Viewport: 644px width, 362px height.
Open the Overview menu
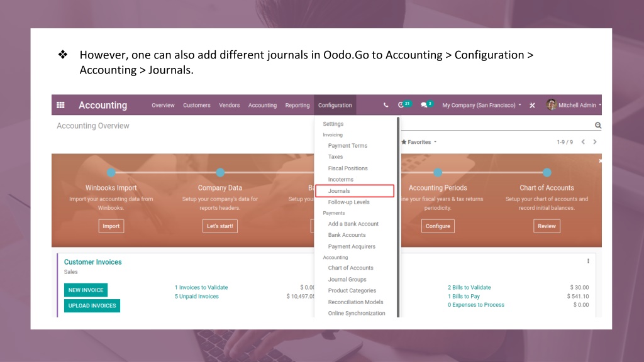click(163, 105)
